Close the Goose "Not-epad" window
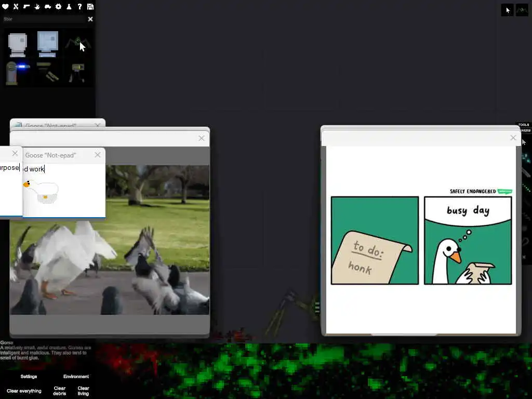The width and height of the screenshot is (532, 399). [x=97, y=155]
